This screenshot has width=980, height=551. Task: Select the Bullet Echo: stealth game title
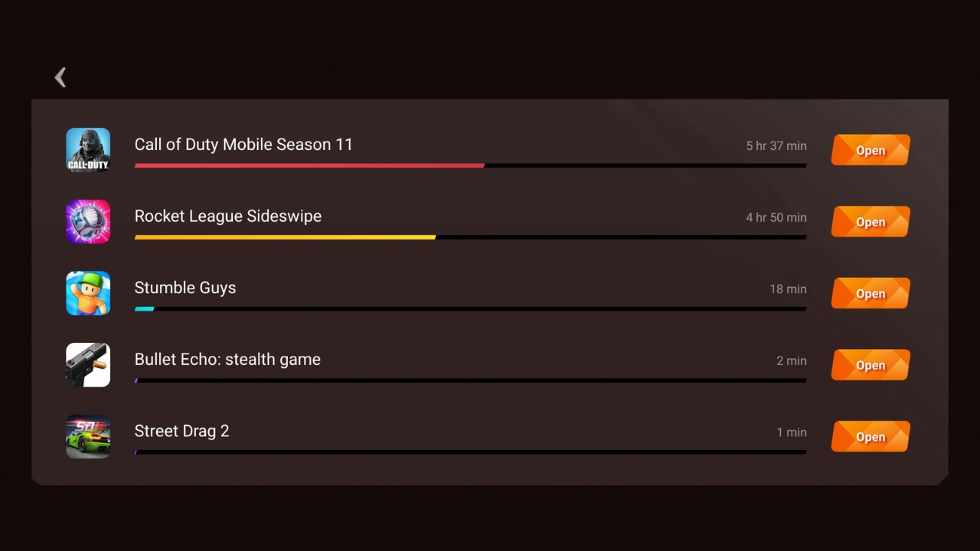[x=227, y=360]
